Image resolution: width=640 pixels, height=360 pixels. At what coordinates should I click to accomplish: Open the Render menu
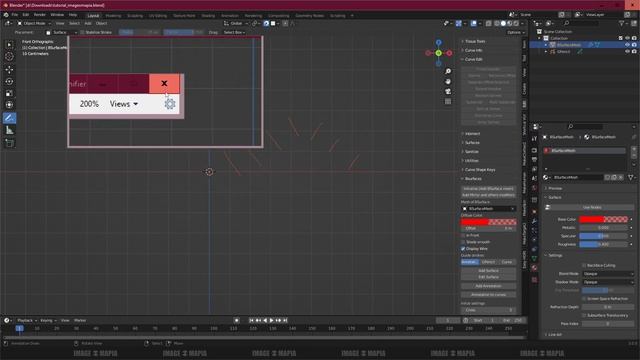tap(40, 15)
